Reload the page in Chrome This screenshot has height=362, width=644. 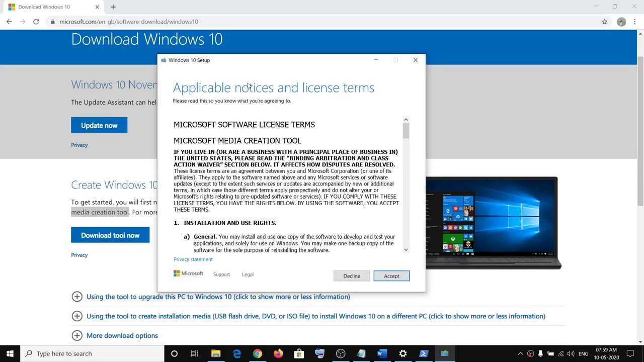coord(36,22)
